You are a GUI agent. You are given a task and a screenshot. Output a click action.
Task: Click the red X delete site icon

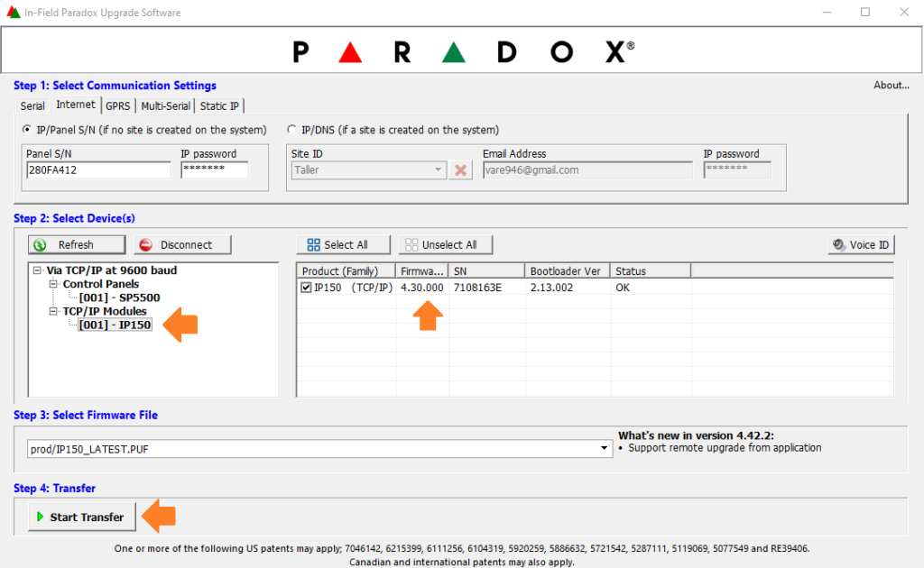tap(461, 170)
